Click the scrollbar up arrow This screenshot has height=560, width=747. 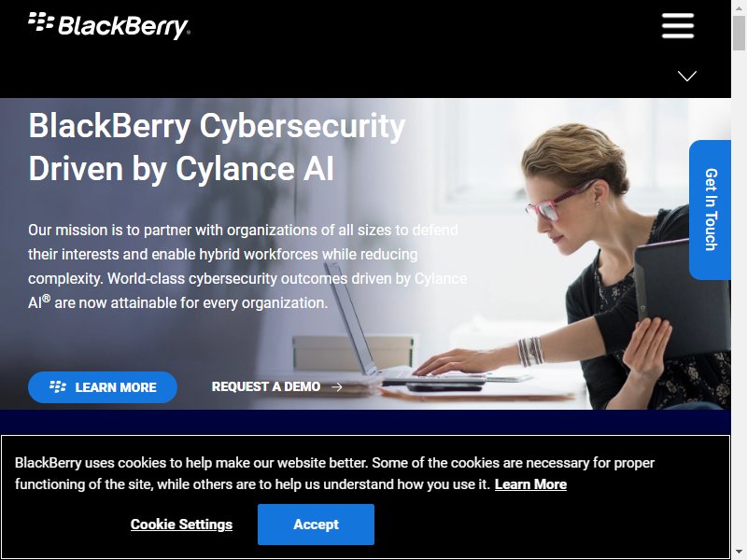739,7
